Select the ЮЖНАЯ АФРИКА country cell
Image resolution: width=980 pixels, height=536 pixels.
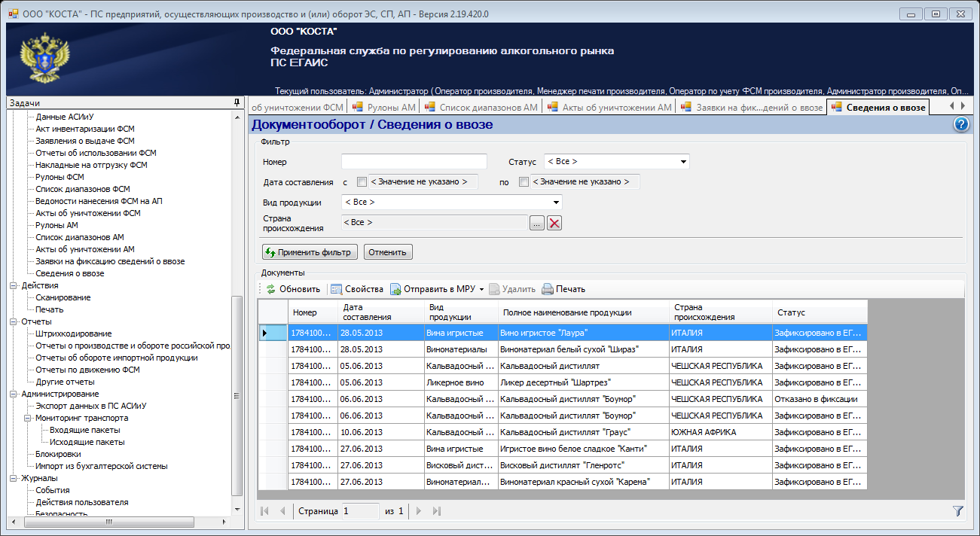pos(721,432)
